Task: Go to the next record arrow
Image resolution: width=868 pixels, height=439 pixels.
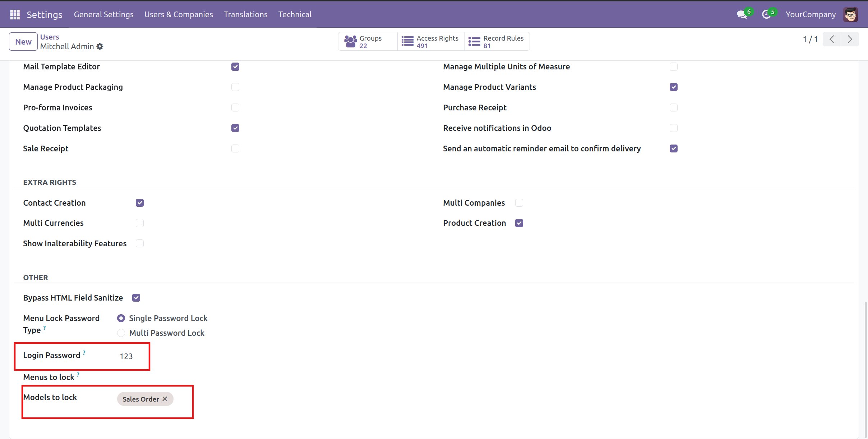Action: tap(850, 39)
